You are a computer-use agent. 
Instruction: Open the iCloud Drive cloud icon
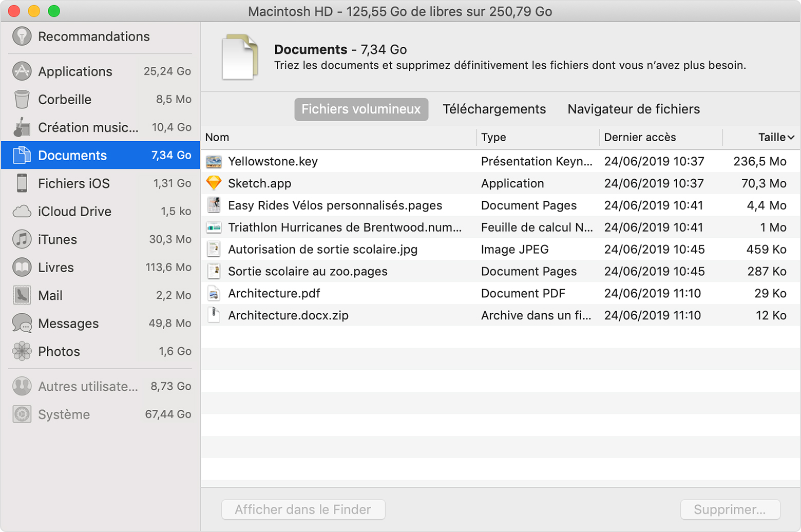pos(22,212)
